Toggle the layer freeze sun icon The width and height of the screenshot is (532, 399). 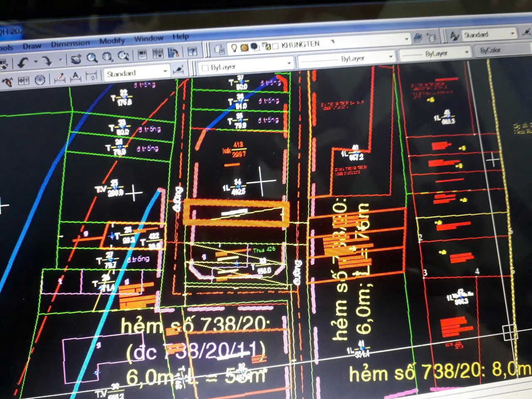(x=244, y=47)
